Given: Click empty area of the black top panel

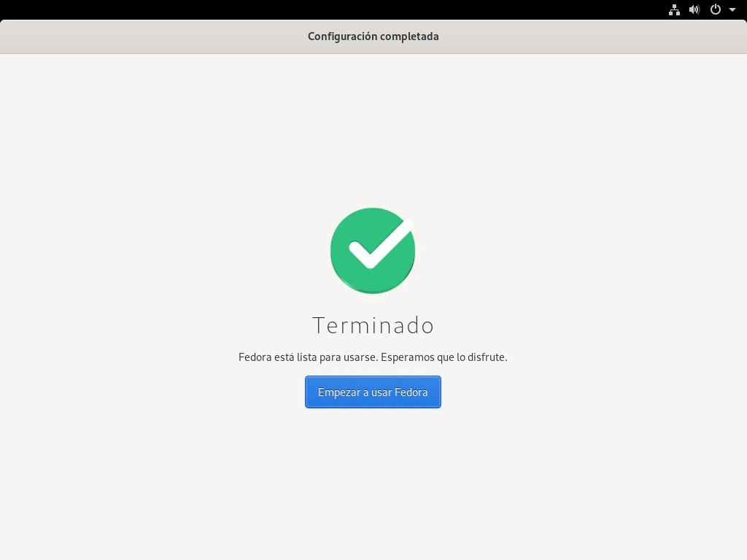Looking at the screenshot, I should click(333, 9).
